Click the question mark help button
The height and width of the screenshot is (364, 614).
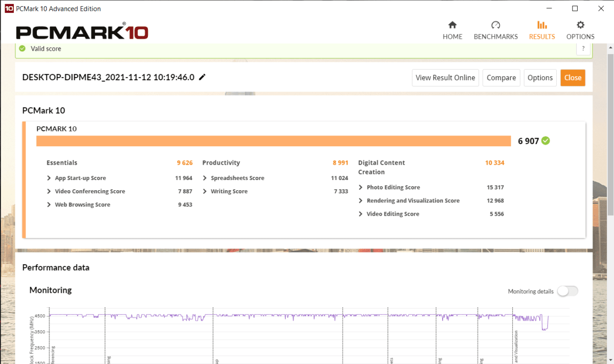click(583, 49)
